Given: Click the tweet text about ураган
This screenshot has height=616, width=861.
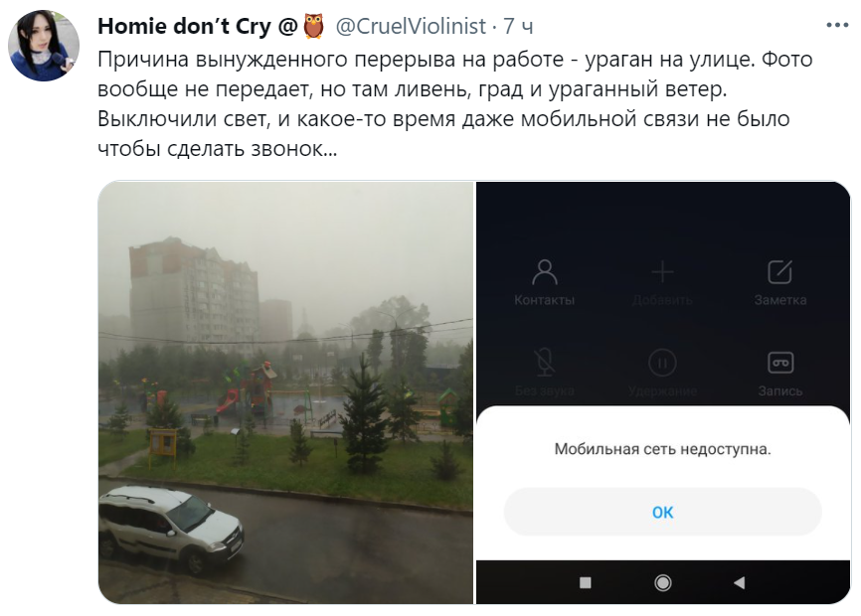Looking at the screenshot, I should 454,103.
